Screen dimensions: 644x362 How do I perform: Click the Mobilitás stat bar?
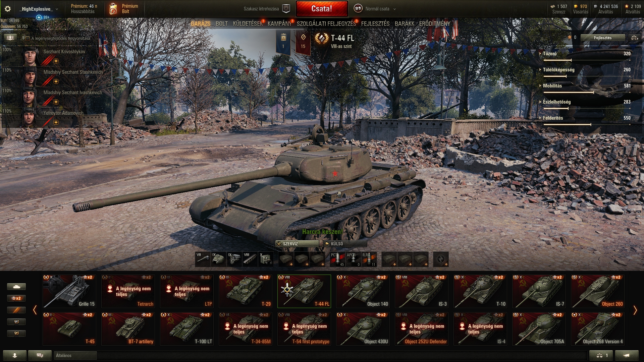pyautogui.click(x=587, y=93)
